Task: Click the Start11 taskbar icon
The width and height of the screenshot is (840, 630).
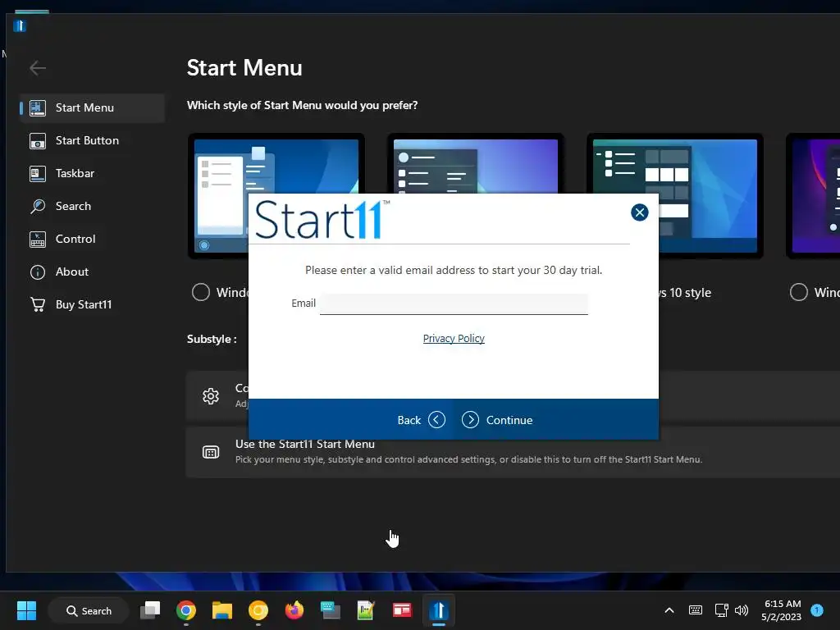Action: pyautogui.click(x=438, y=610)
